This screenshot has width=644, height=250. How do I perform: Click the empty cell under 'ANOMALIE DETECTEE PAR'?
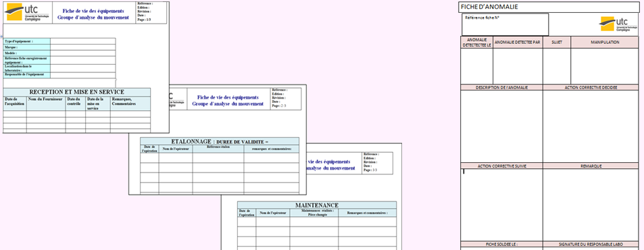518,66
